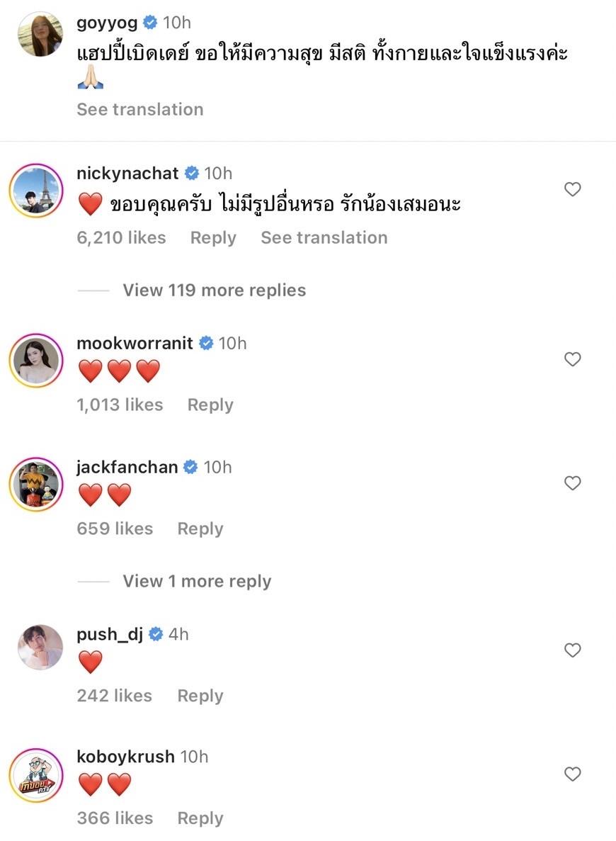
Task: Expand View 119 more replies
Action: click(214, 290)
